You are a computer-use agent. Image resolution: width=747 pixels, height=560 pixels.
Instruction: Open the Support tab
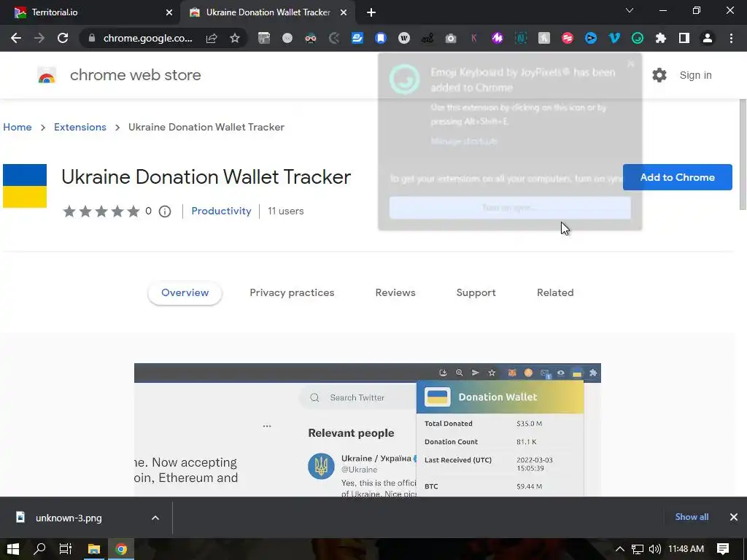[476, 293]
